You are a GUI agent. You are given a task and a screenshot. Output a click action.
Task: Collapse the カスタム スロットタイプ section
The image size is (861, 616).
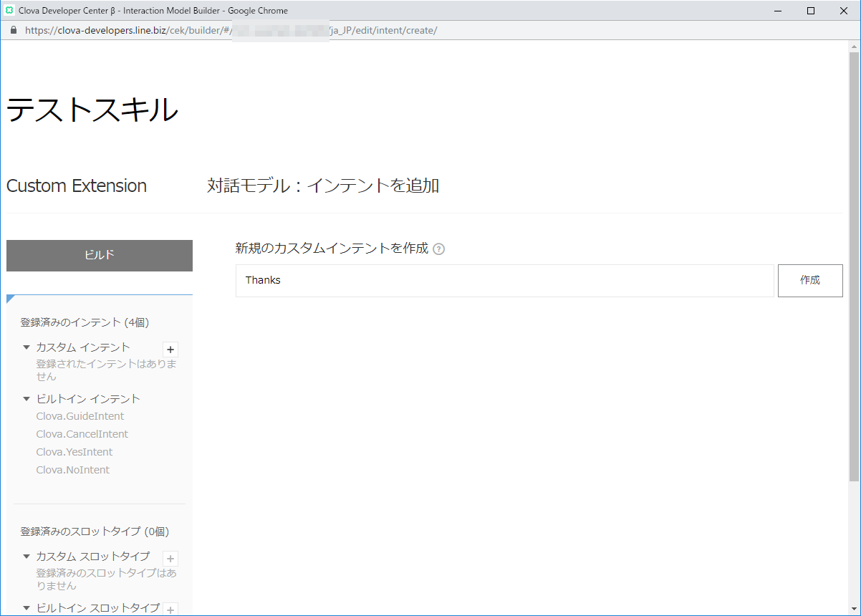27,557
